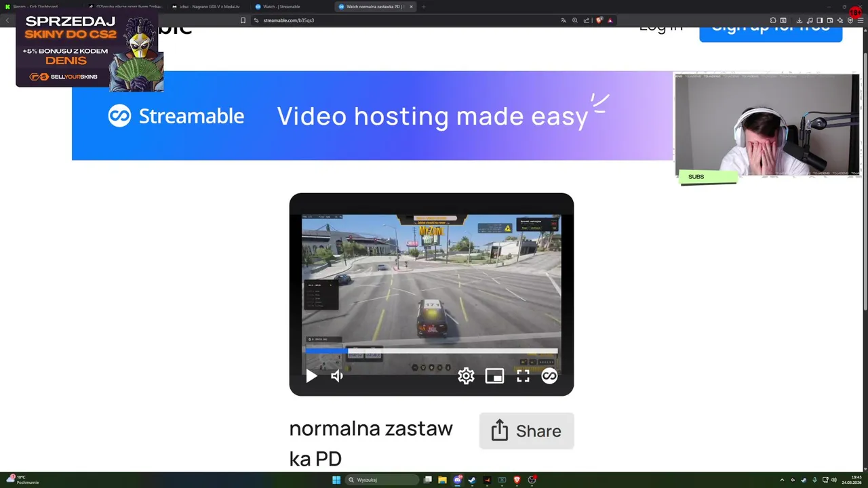Open File Explorer from the taskbar
The width and height of the screenshot is (868, 488).
(442, 480)
